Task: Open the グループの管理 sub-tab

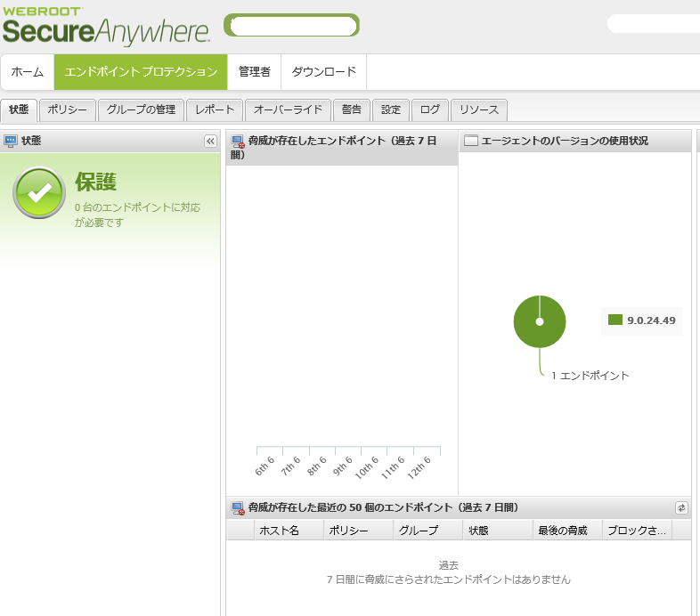Action: tap(141, 110)
